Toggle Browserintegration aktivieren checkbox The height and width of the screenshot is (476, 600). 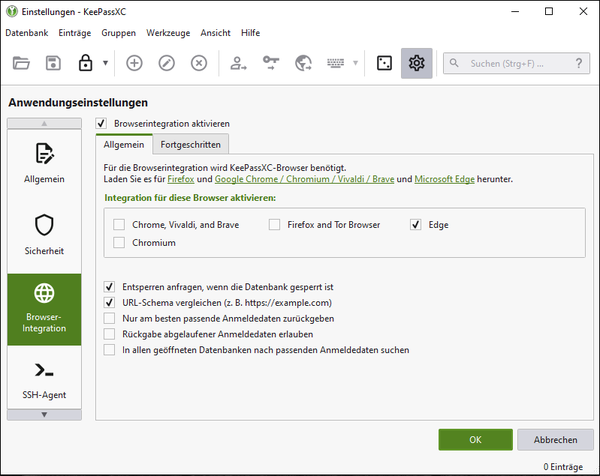[x=101, y=124]
